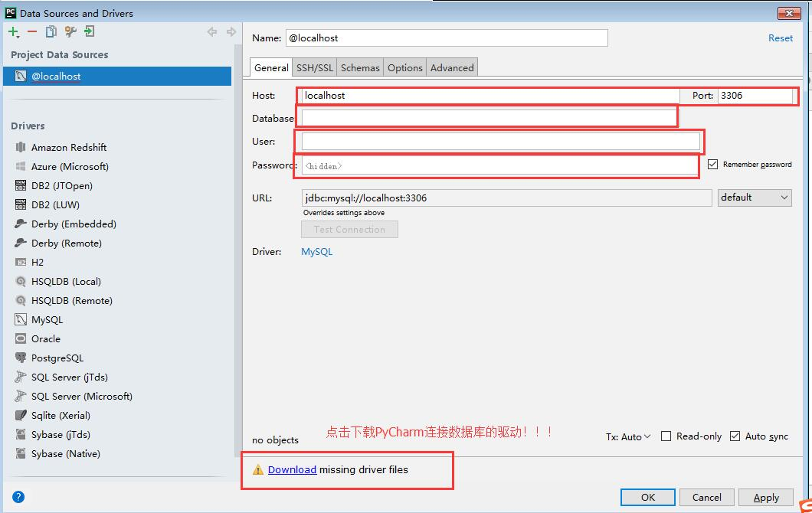The width and height of the screenshot is (812, 513).
Task: Select the SQL Server (Microsoft) driver
Action: click(81, 397)
